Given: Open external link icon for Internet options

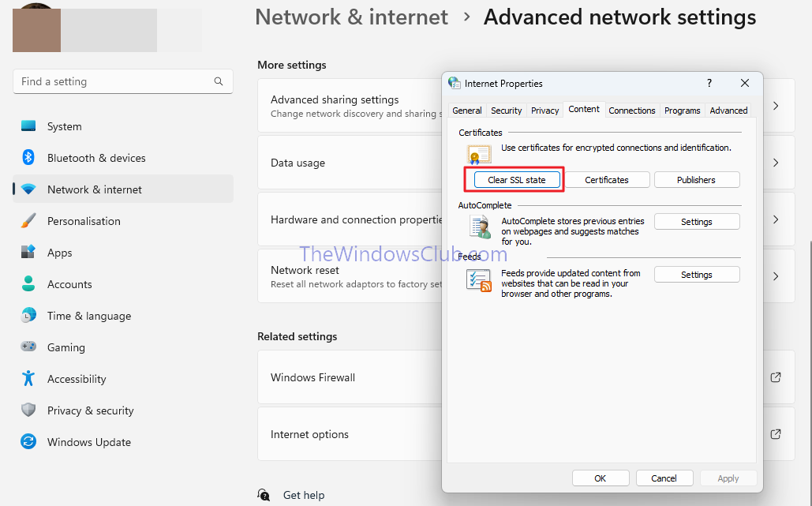Looking at the screenshot, I should (775, 434).
